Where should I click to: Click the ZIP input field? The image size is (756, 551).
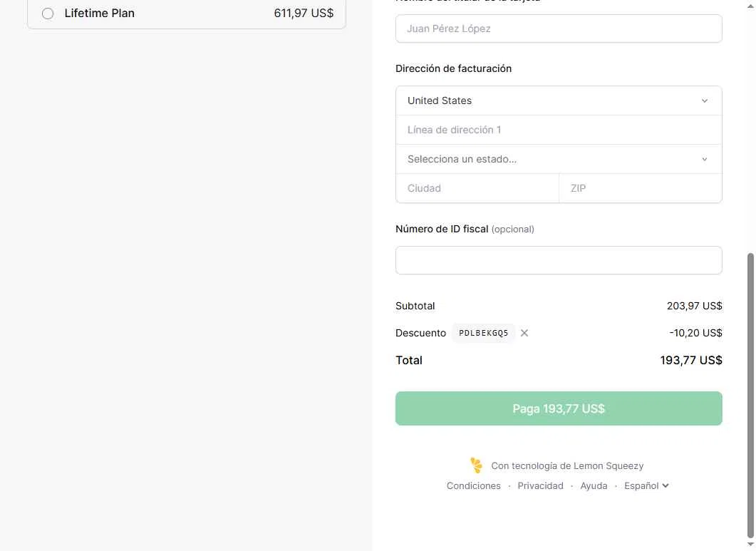(641, 188)
